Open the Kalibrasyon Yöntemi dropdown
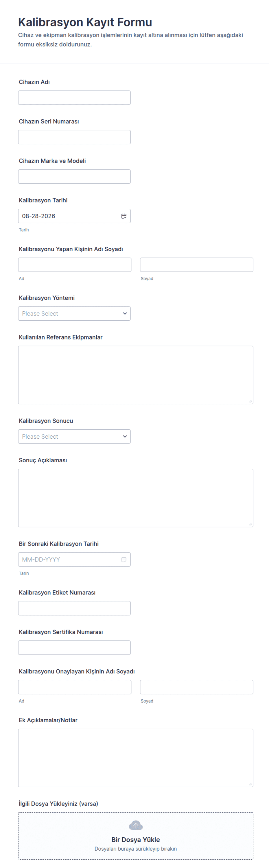 tap(74, 313)
